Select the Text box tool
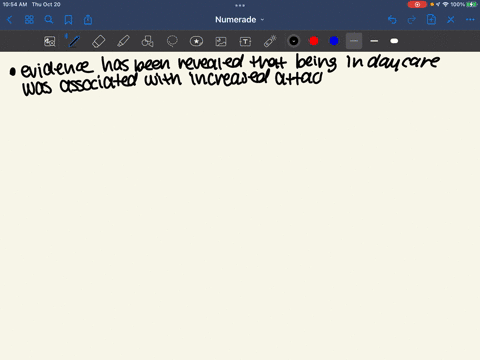 245,41
